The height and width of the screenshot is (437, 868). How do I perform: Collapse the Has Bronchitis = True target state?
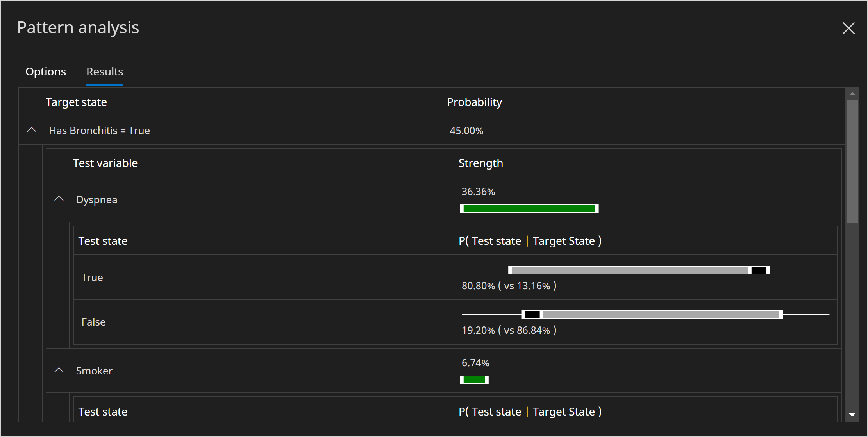pyautogui.click(x=32, y=130)
